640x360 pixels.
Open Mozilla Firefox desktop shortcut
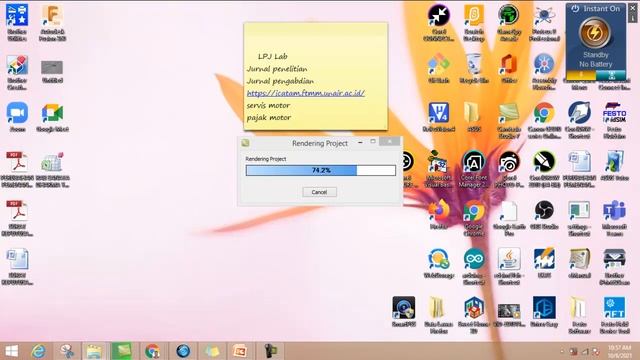click(439, 214)
